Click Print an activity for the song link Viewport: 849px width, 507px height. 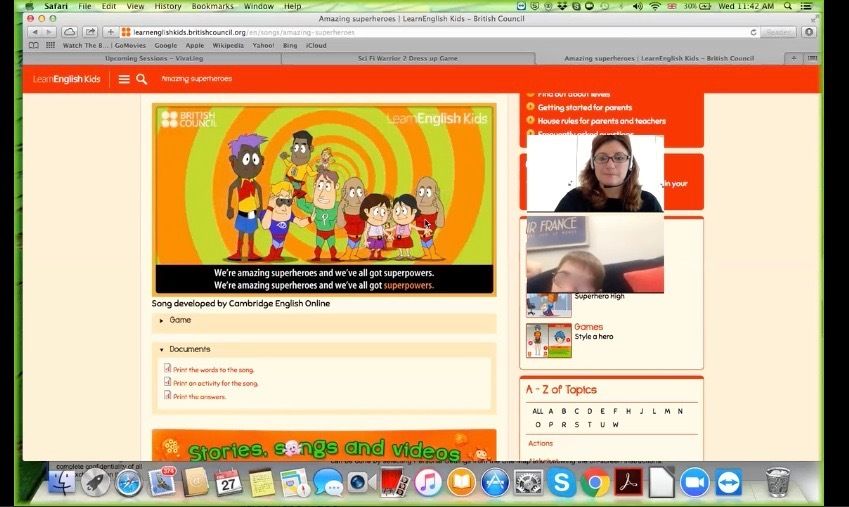pos(215,384)
